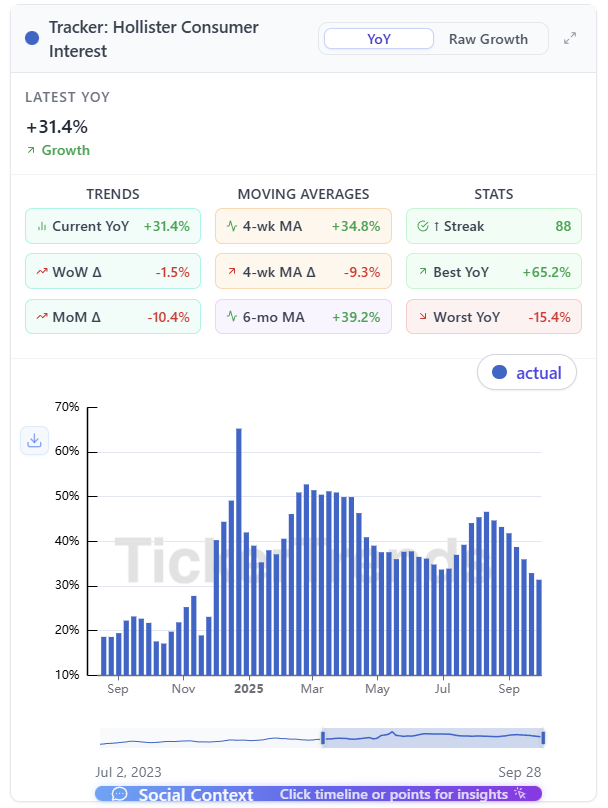The height and width of the screenshot is (808, 608).
Task: Click the WoW Δ trend card
Action: point(113,271)
